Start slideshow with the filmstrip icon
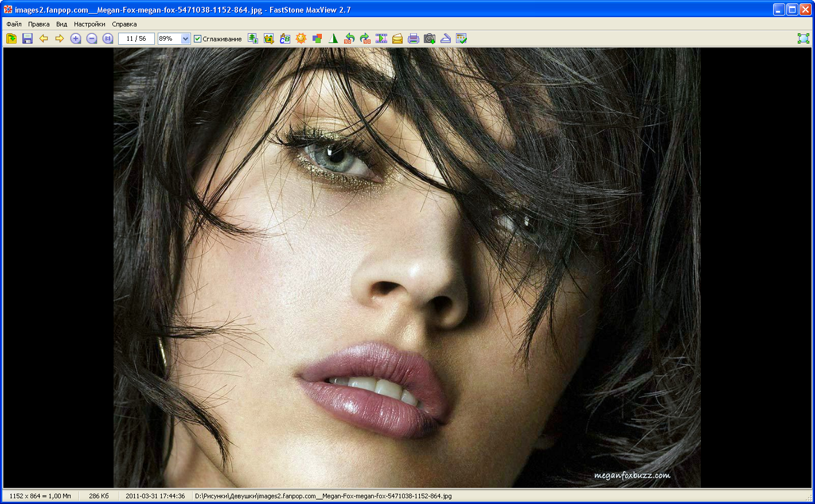The image size is (815, 504). [x=381, y=38]
